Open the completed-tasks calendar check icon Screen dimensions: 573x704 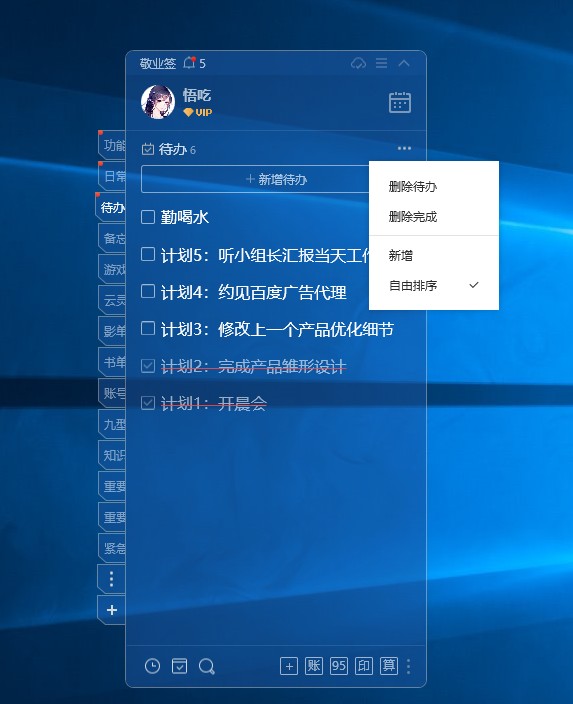click(180, 666)
